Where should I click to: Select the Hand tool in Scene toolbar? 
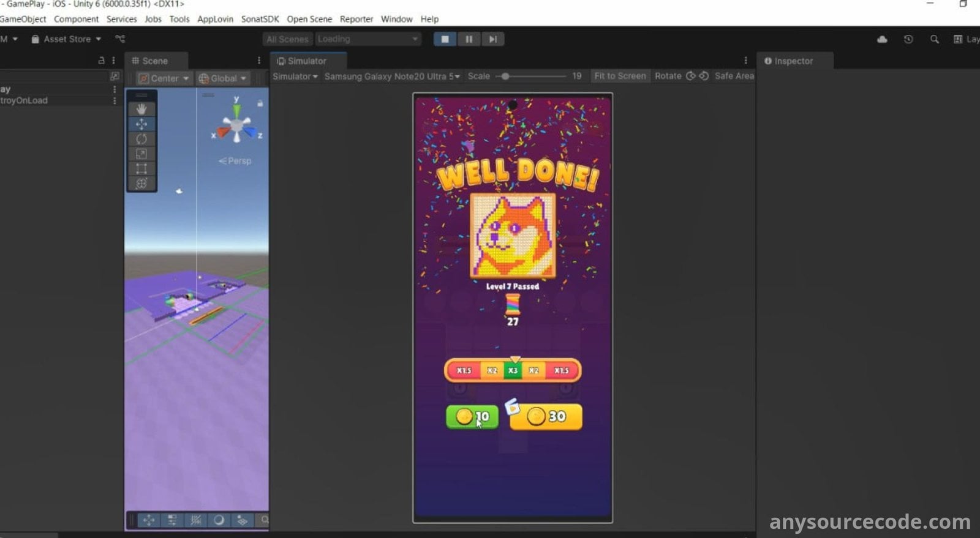click(141, 109)
